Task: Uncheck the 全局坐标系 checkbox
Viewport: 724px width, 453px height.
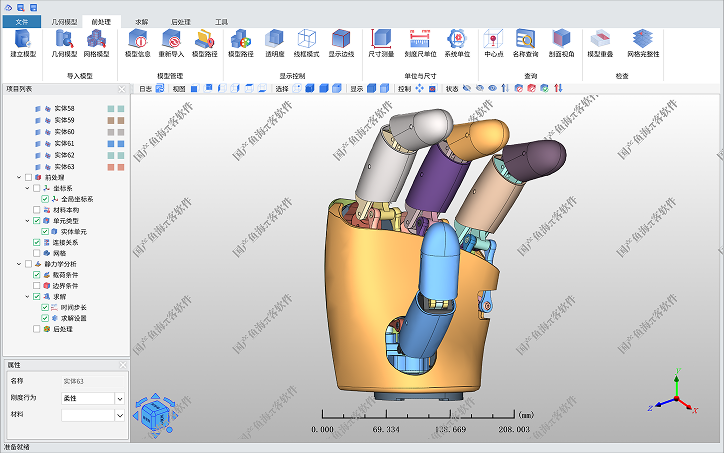Action: point(46,199)
